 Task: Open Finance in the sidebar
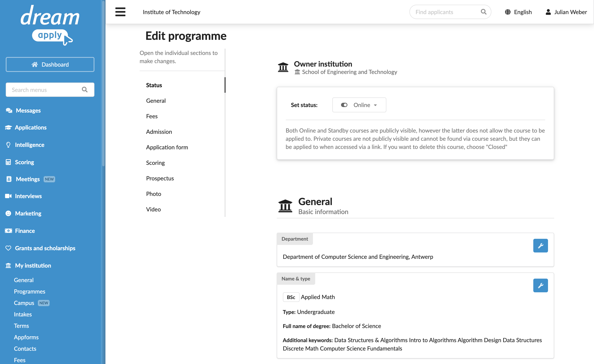click(25, 231)
